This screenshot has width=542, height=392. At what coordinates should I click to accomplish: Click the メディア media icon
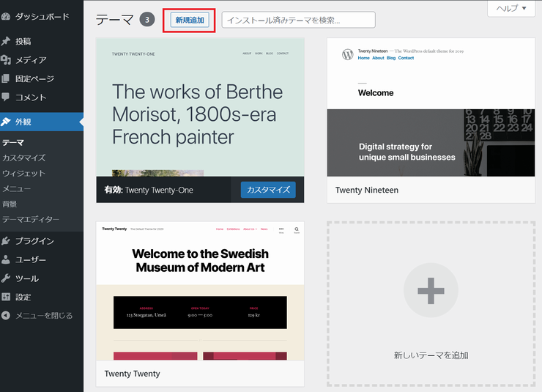pos(6,60)
